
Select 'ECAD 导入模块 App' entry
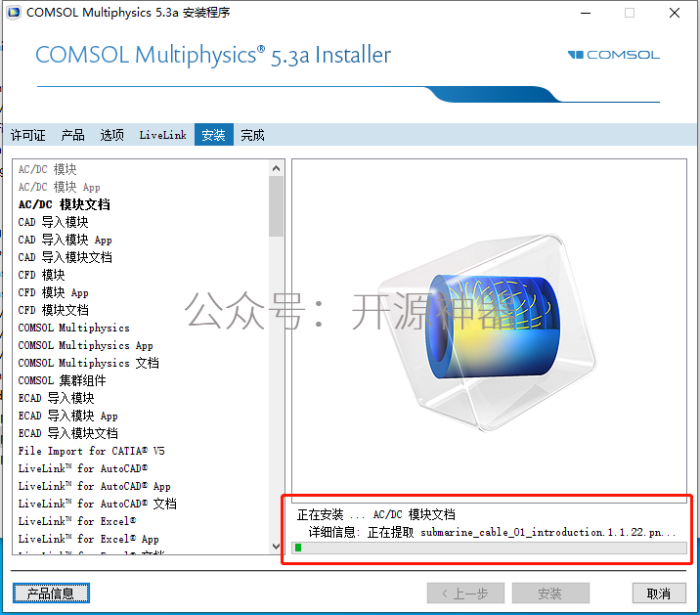67,416
